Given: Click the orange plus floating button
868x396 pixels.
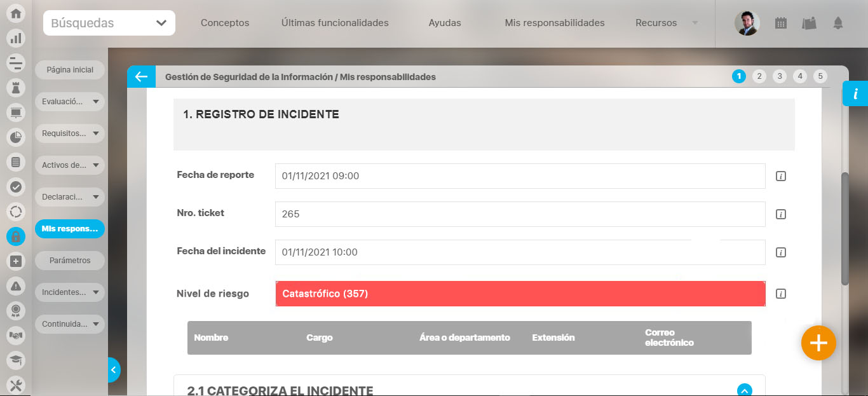Looking at the screenshot, I should click(818, 343).
